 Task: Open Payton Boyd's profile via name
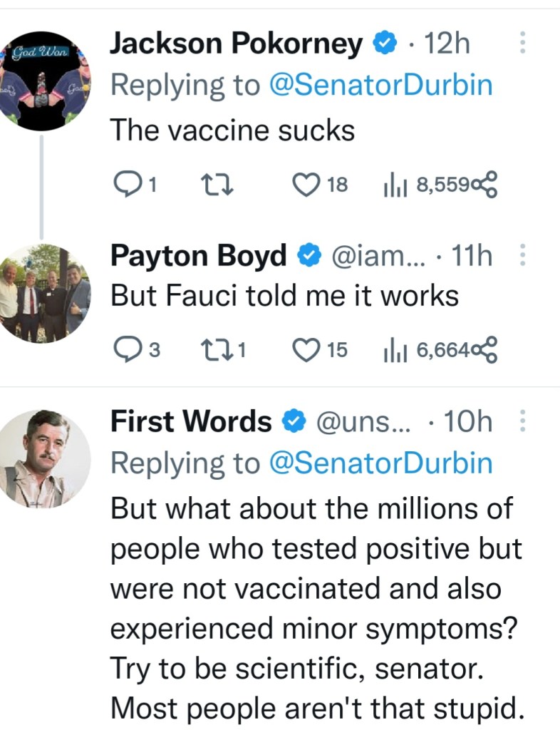tap(197, 255)
